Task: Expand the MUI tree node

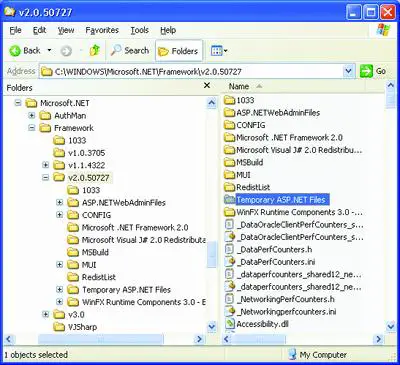Action: coord(60,265)
